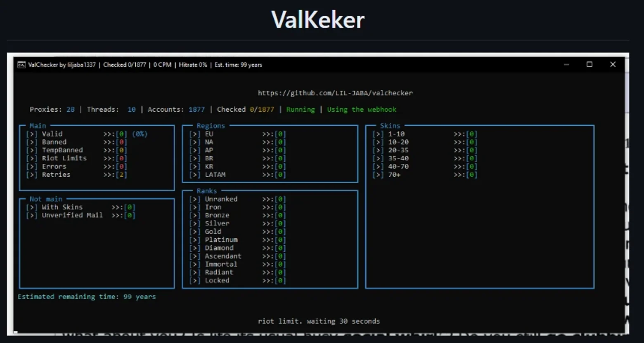Viewport: 644px width, 343px height.
Task: Select the 'LATAM' region row
Action: tap(237, 175)
